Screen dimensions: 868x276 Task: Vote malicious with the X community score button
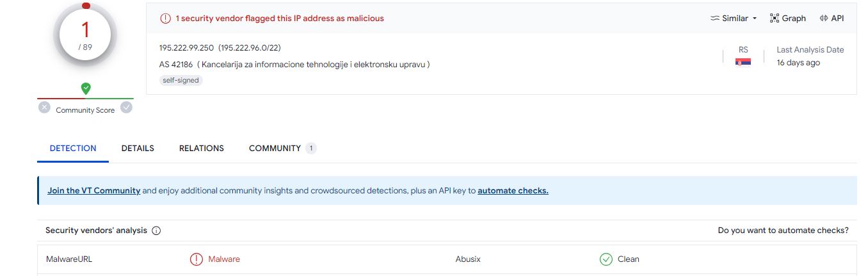pyautogui.click(x=44, y=108)
